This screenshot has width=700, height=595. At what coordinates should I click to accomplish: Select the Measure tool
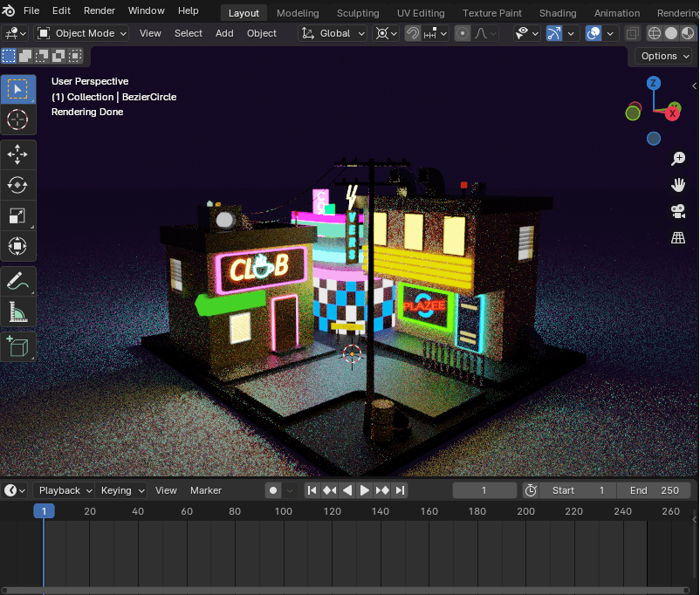[17, 311]
